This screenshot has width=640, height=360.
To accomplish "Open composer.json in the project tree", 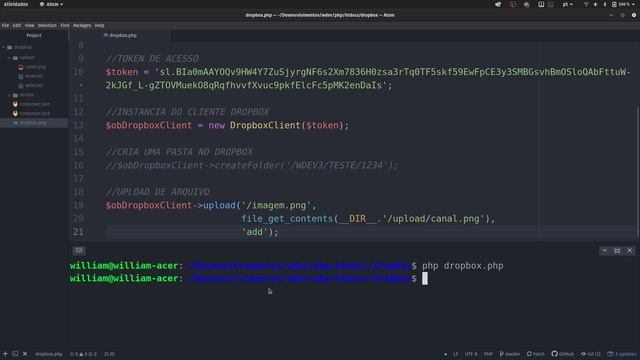I will [x=35, y=104].
